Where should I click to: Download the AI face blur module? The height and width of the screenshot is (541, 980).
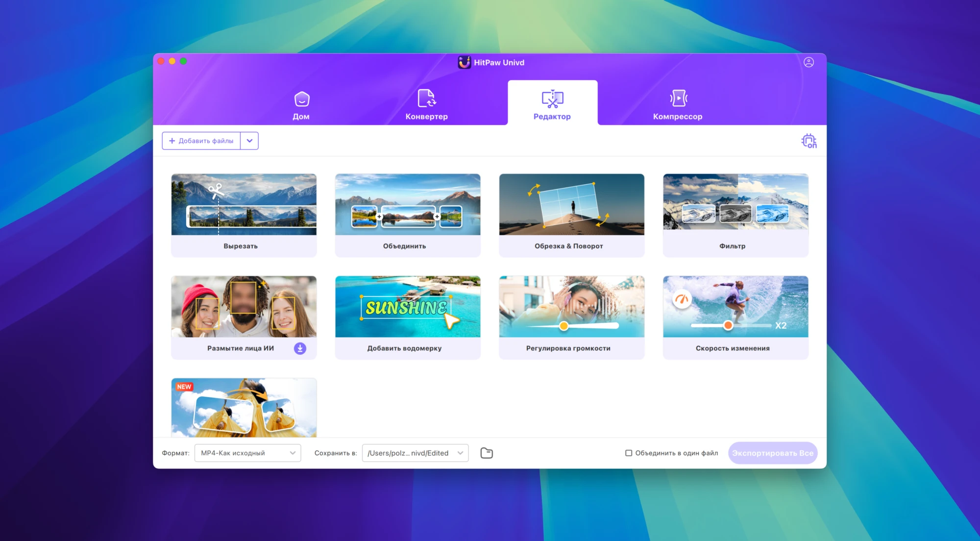[300, 348]
